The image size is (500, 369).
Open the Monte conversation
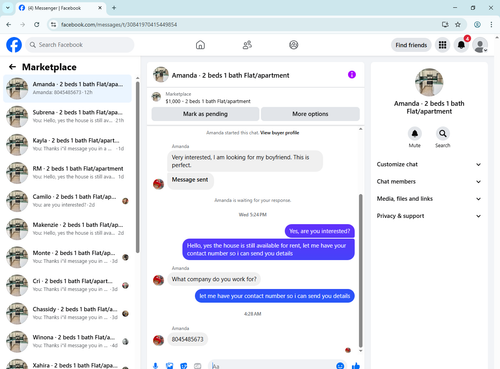pos(67,257)
